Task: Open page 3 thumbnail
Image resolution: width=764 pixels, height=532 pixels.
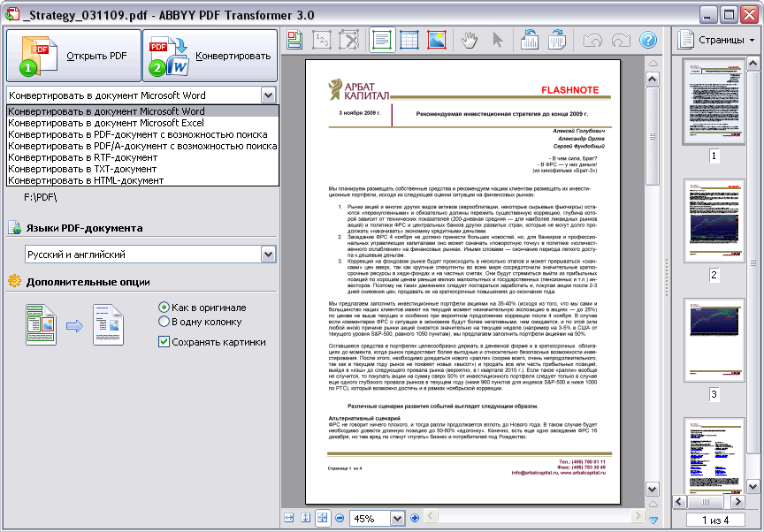Action: coord(714,339)
